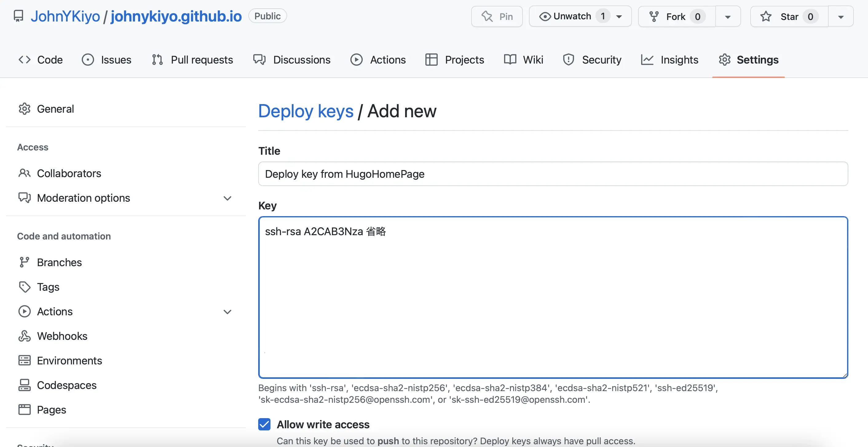Expand the sidebar Actions chevron
The width and height of the screenshot is (868, 447).
tap(227, 312)
